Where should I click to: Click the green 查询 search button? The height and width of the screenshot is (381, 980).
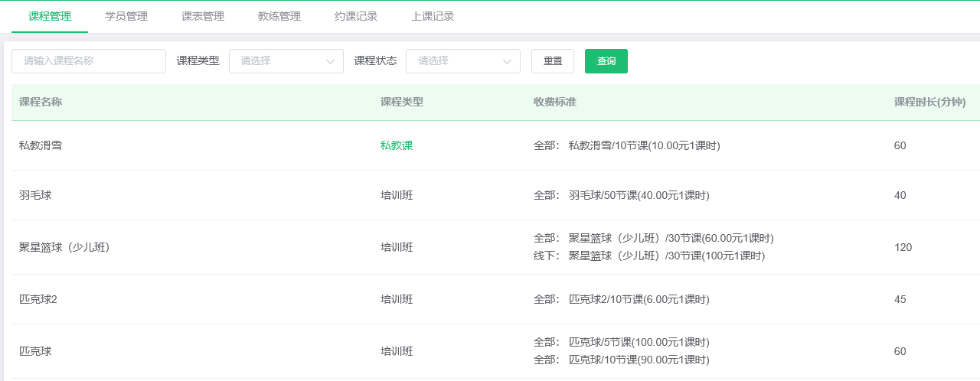pyautogui.click(x=606, y=61)
